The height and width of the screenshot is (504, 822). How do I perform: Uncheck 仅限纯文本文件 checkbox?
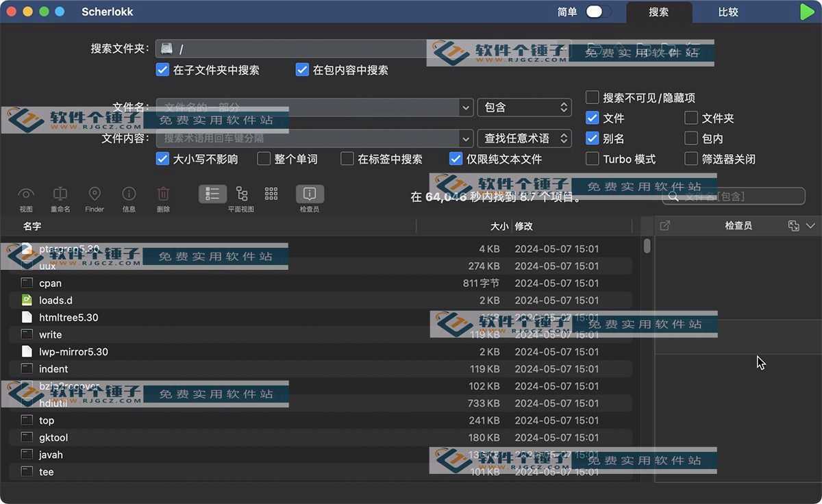click(x=456, y=159)
